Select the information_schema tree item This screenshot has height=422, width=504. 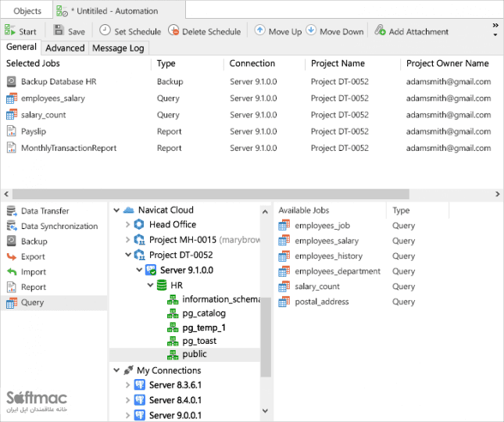221,299
